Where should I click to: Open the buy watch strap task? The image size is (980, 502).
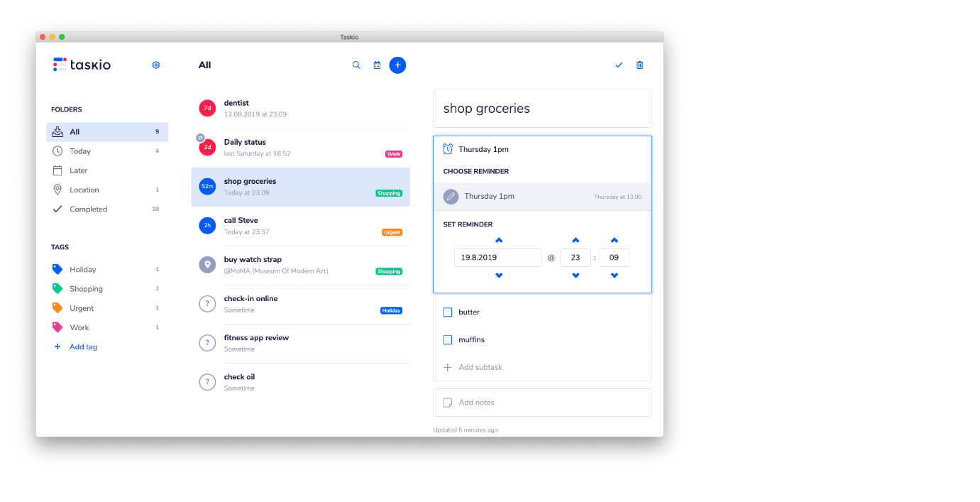[x=301, y=265]
